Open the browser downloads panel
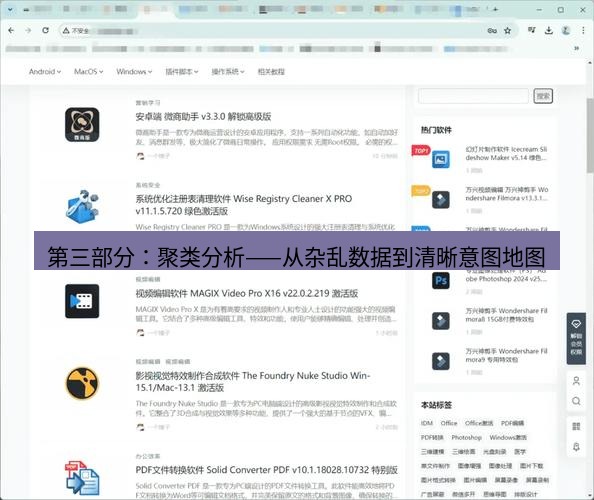 pos(549,30)
